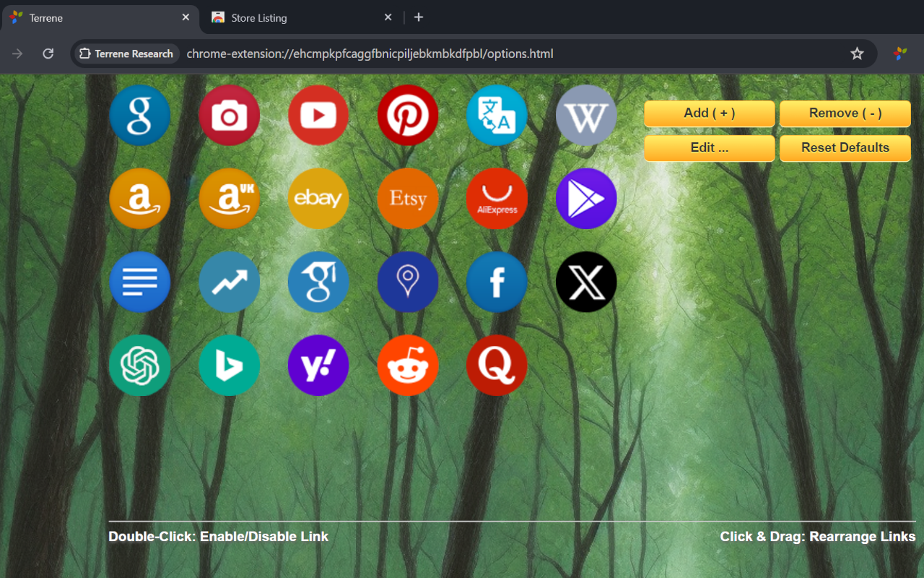
Task: Click the AliExpress icon
Action: [497, 199]
